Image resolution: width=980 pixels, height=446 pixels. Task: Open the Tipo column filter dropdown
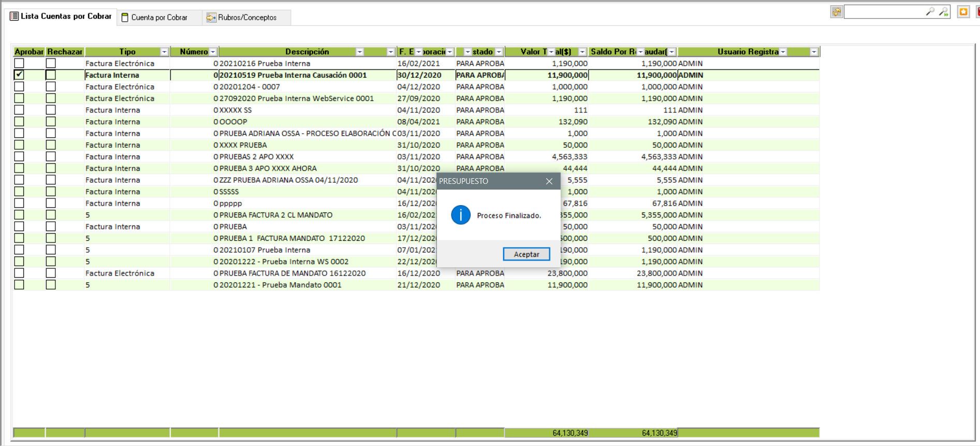[x=164, y=52]
